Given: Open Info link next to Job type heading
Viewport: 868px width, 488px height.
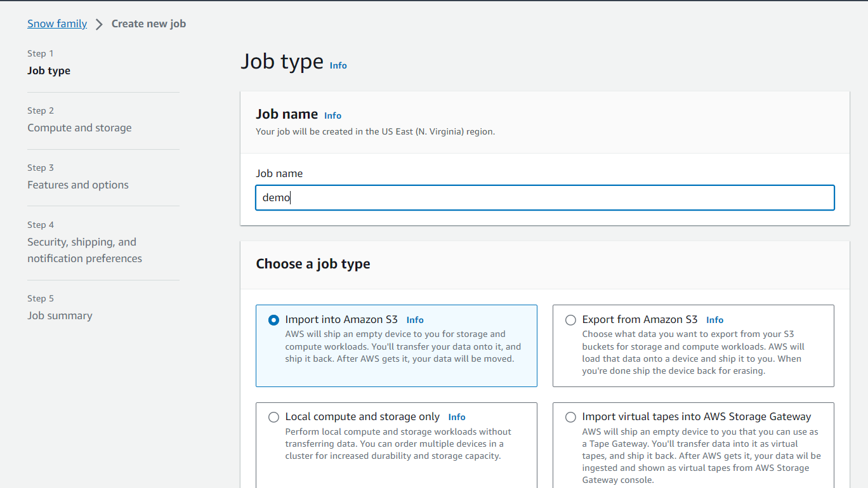Looking at the screenshot, I should click(x=338, y=65).
